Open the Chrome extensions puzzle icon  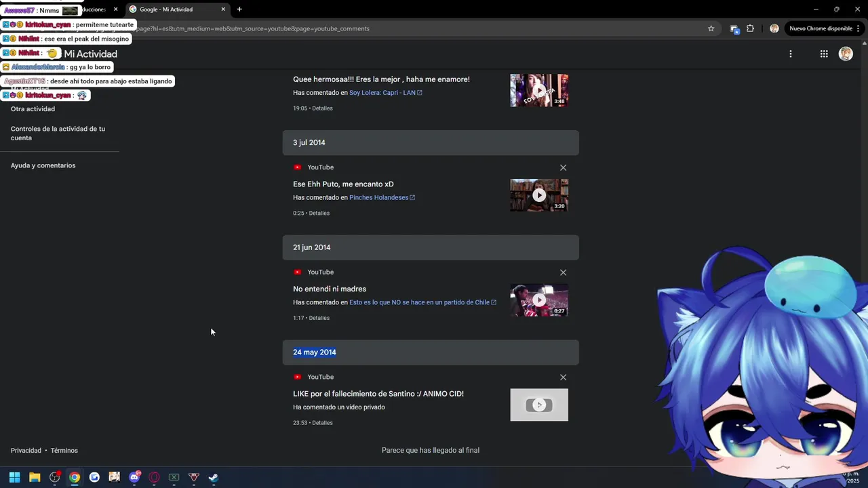pos(750,28)
